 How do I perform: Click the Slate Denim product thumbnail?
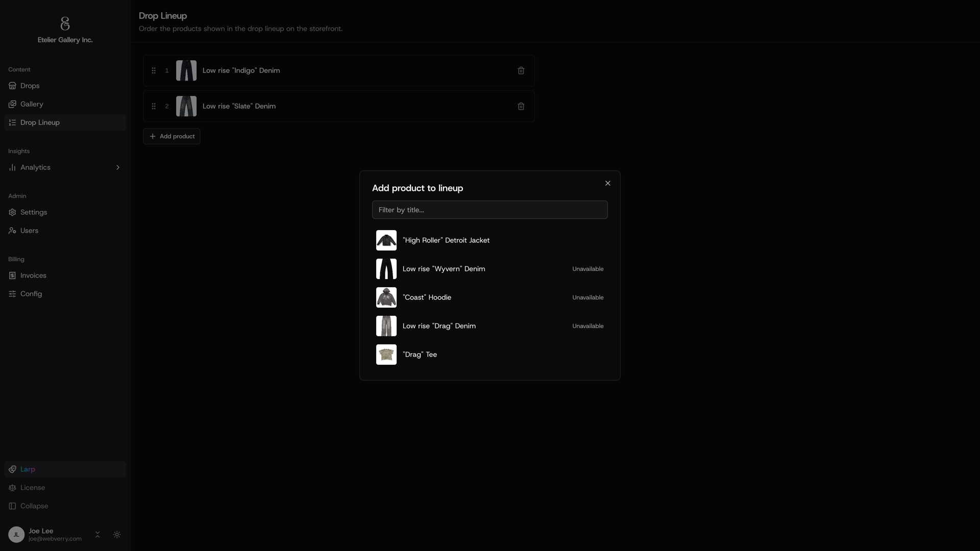(186, 106)
